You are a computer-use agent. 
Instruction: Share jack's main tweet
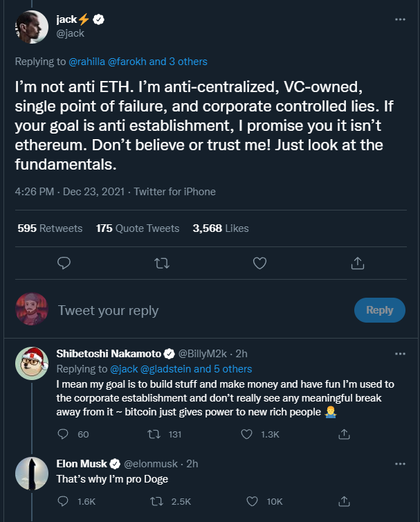pyautogui.click(x=357, y=263)
